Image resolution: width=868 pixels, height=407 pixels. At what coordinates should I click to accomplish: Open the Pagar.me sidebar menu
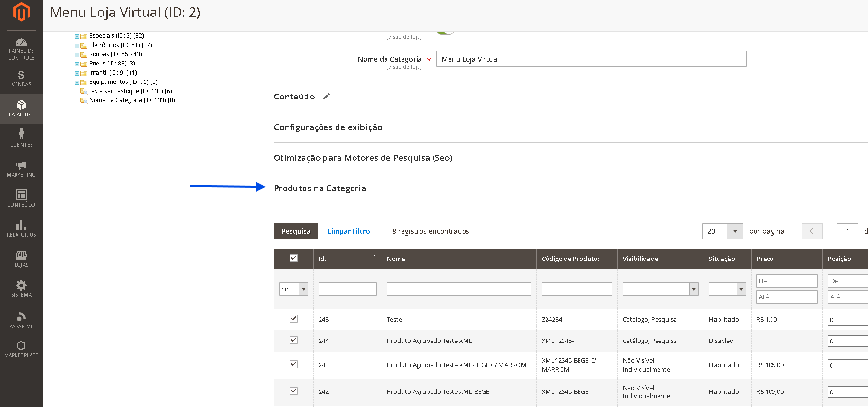21,320
